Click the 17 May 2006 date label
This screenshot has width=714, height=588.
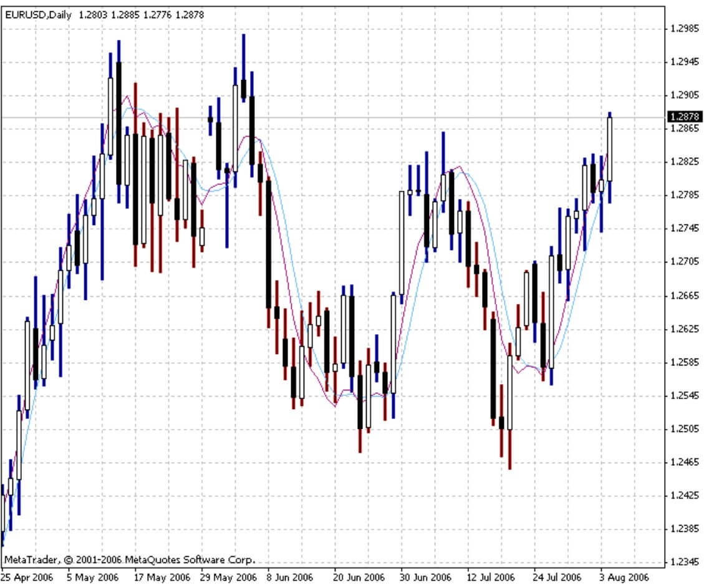pyautogui.click(x=162, y=577)
